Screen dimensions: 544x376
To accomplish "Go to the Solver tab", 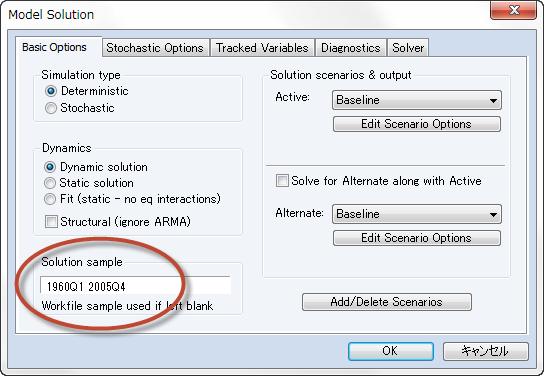I will pyautogui.click(x=408, y=48).
